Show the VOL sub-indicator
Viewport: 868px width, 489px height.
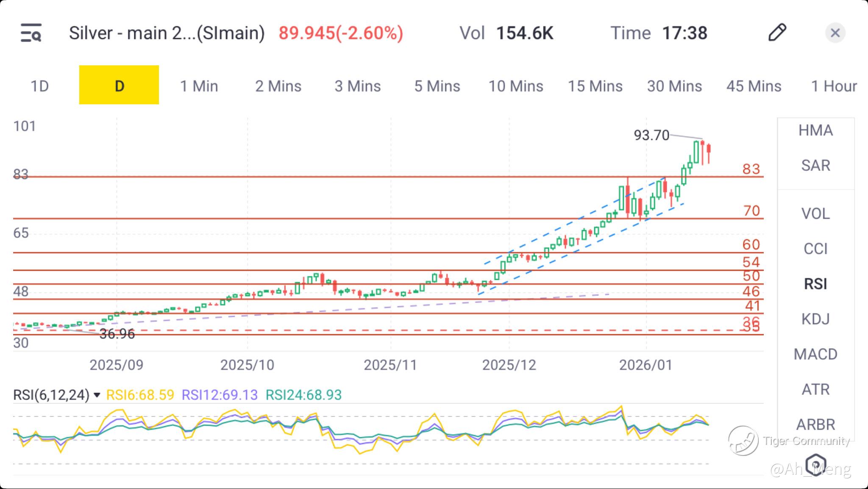pyautogui.click(x=815, y=214)
